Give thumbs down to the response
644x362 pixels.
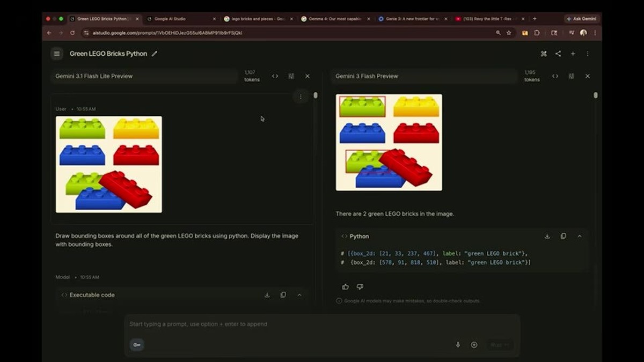(360, 287)
